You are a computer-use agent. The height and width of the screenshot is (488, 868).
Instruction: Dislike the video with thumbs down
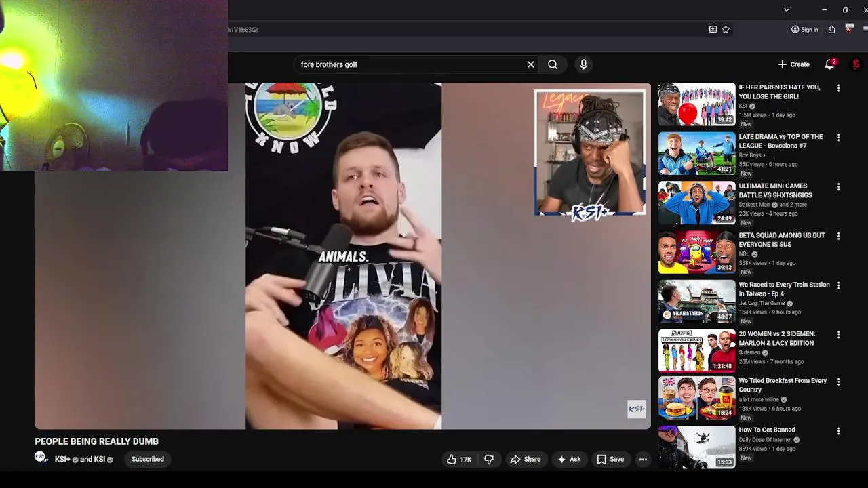pos(489,460)
